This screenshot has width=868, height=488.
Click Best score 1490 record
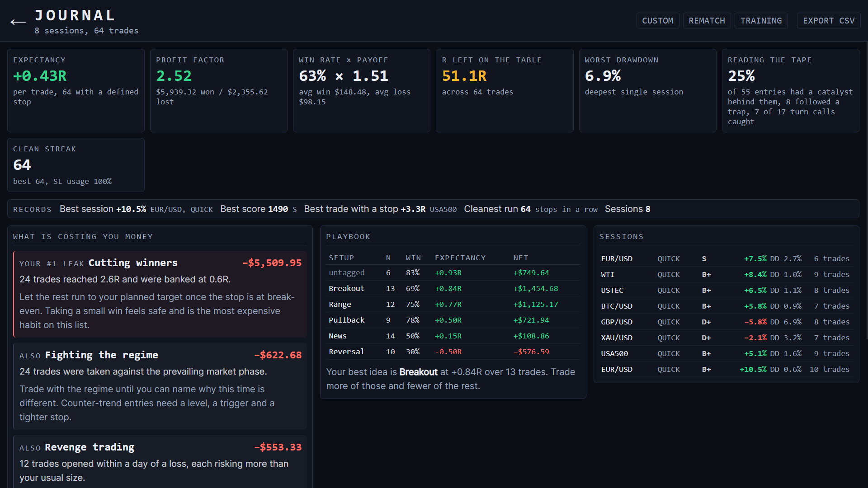259,209
